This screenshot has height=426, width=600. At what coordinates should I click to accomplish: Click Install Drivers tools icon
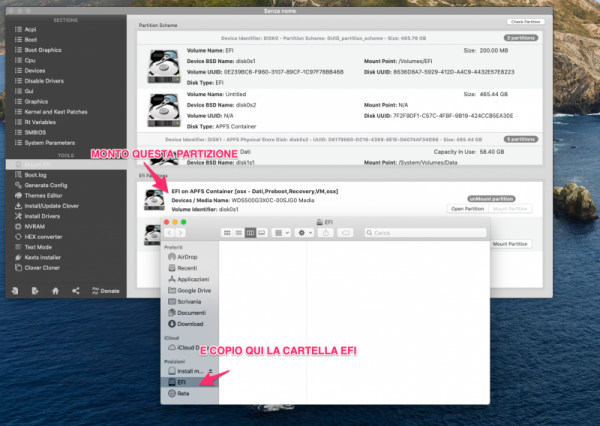pyautogui.click(x=18, y=216)
